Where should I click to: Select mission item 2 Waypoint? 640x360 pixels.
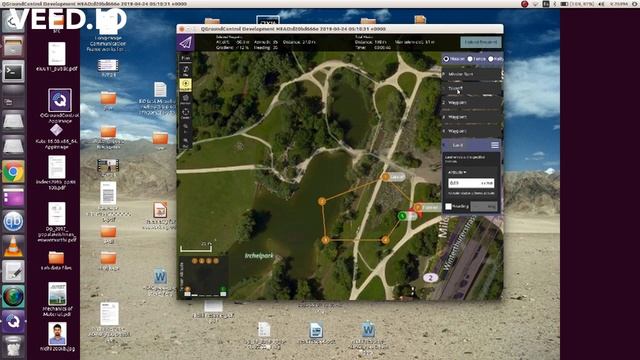[471, 102]
